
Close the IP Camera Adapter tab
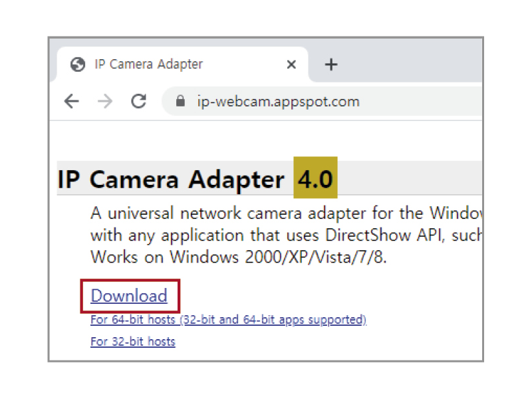tap(291, 65)
